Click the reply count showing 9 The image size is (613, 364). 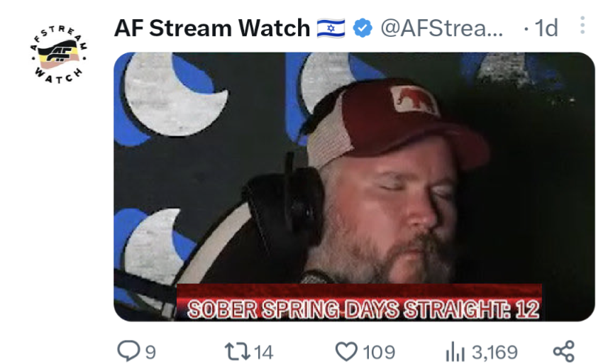pos(150,352)
